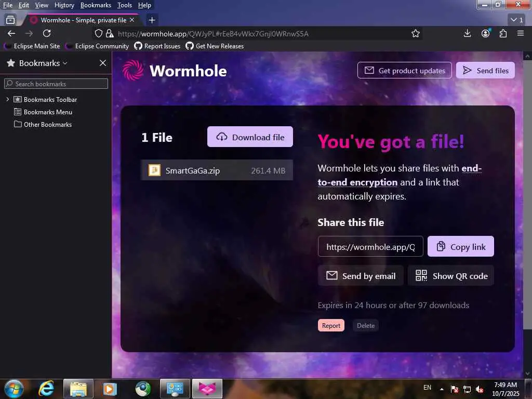
Task: Open the extensions puzzle icon
Action: 503,33
